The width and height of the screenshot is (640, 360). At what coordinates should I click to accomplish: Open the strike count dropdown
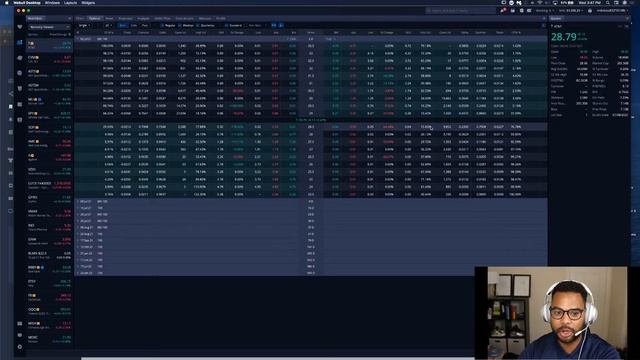click(109, 25)
